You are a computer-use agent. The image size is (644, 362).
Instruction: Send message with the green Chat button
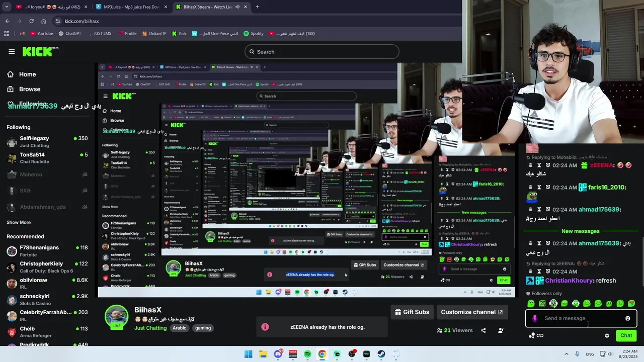pos(626,335)
